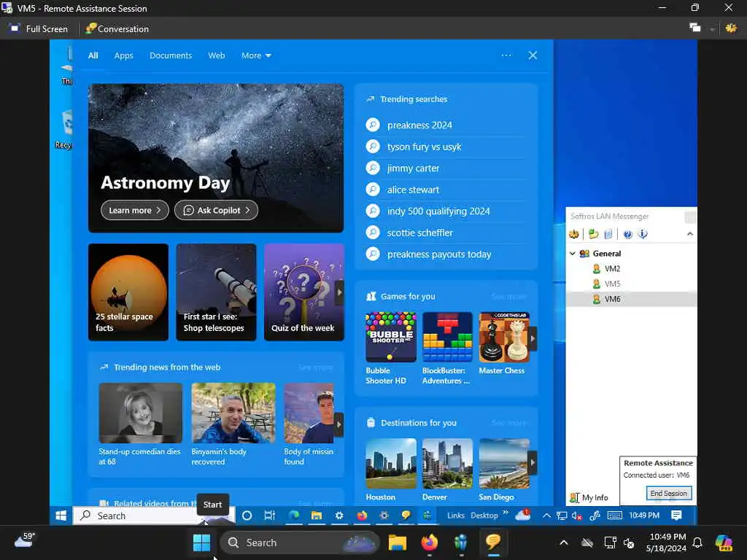The height and width of the screenshot is (560, 747).
Task: Click the Cortana circle icon on remote taskbar
Action: [247, 516]
